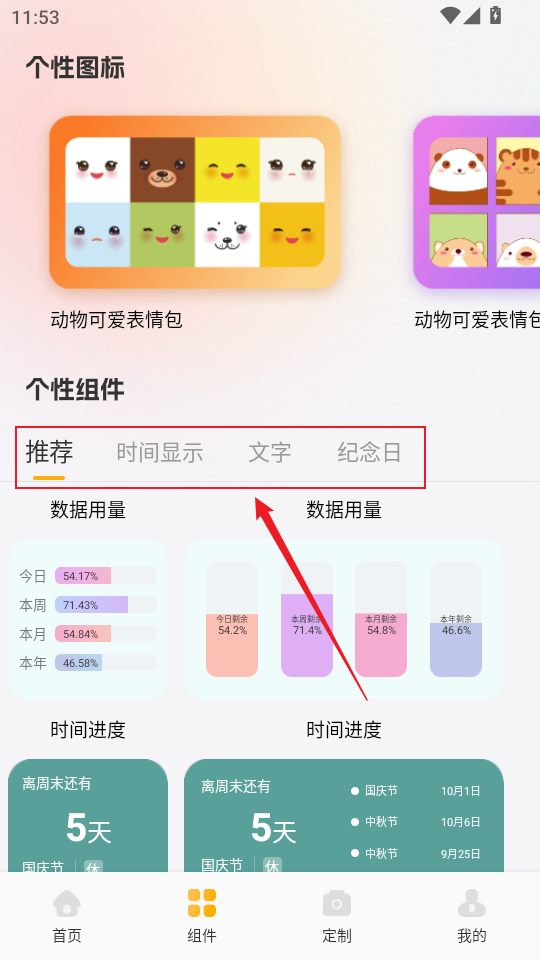
Task: Open the purple animal icon pack card
Action: tap(476, 202)
